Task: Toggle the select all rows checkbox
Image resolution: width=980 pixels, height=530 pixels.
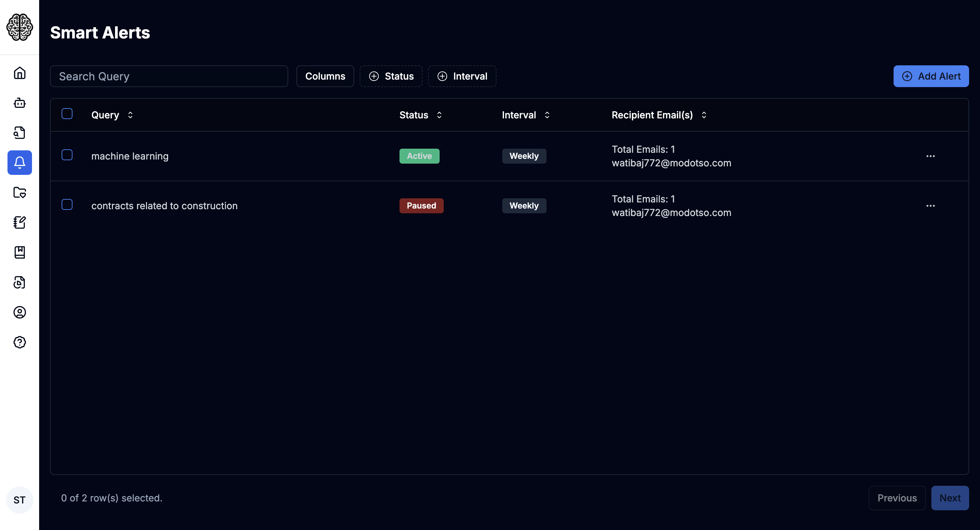Action: 67,114
